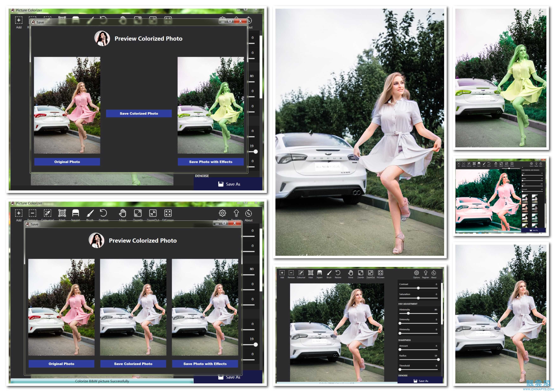Set Sharpness Amount slider in gray-dress editor
555x392 pixels.
pos(418,349)
